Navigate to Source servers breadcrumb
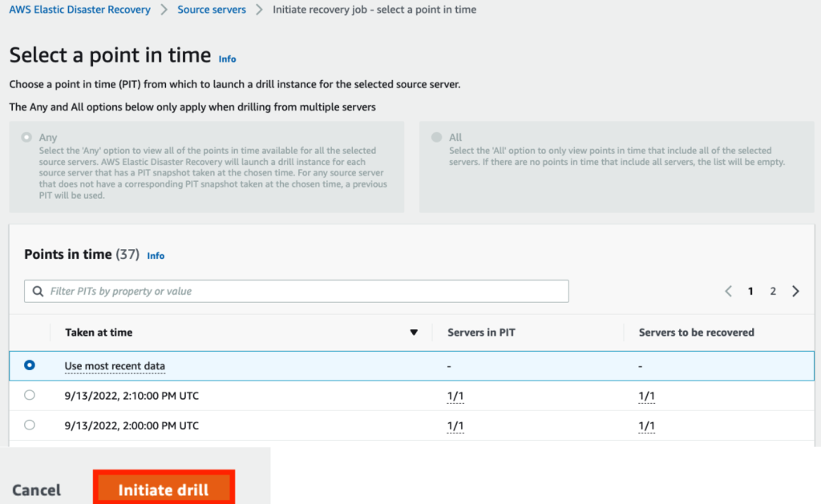The height and width of the screenshot is (504, 821). click(x=212, y=10)
